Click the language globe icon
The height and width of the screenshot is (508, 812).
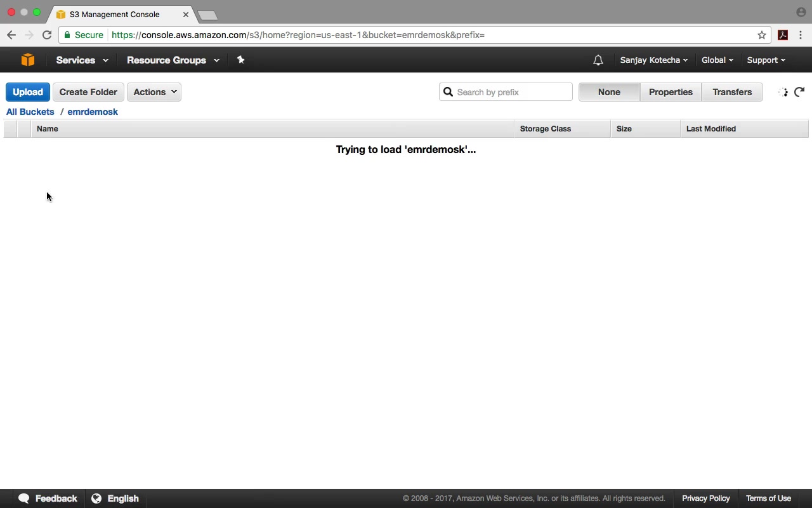pos(96,498)
